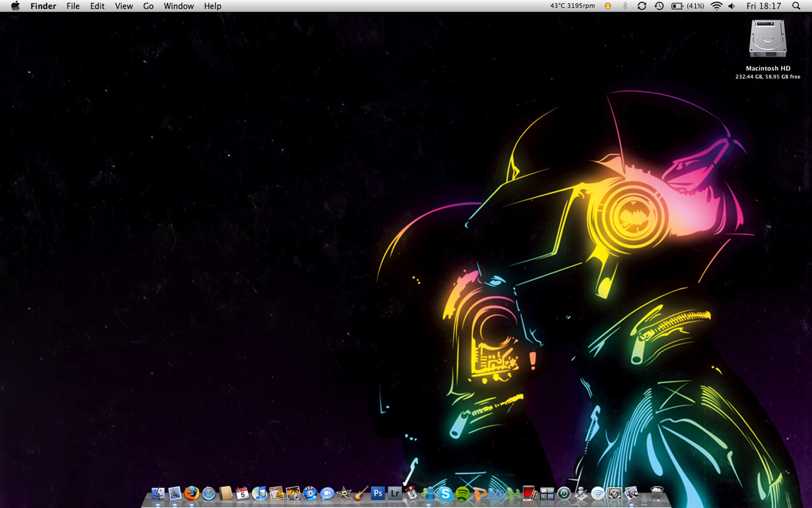Open the Apple menu
Image resolution: width=812 pixels, height=508 pixels.
[15, 6]
